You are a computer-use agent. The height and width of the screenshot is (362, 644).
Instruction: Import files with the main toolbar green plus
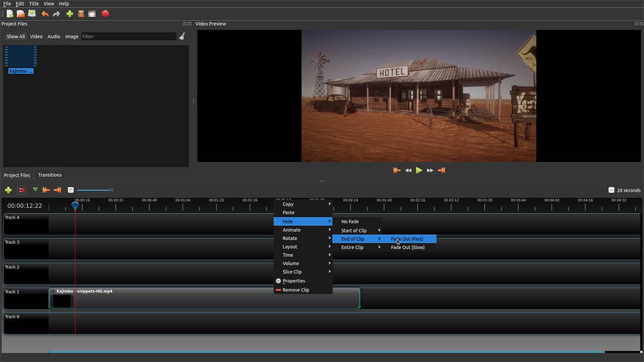click(70, 14)
